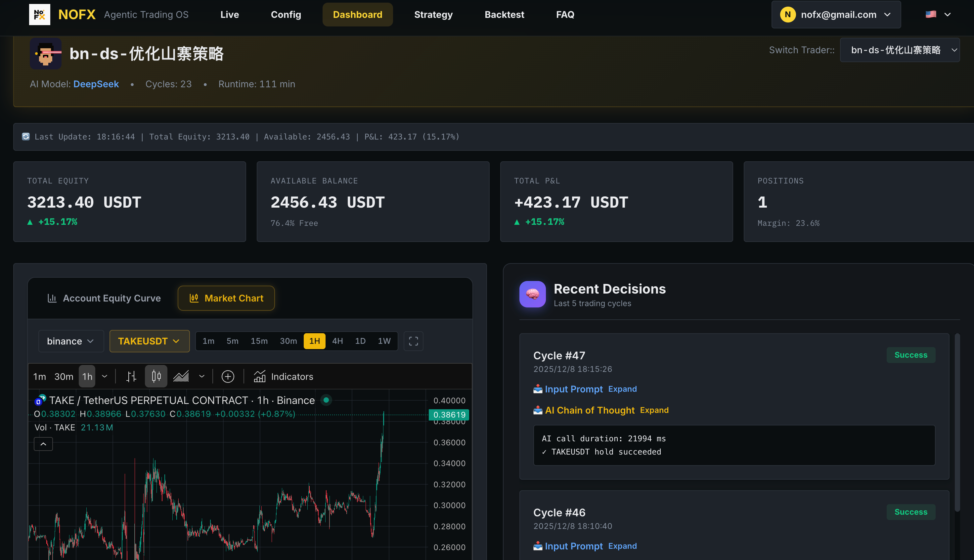Click the US flag language icon
The height and width of the screenshot is (560, 974).
[931, 15]
